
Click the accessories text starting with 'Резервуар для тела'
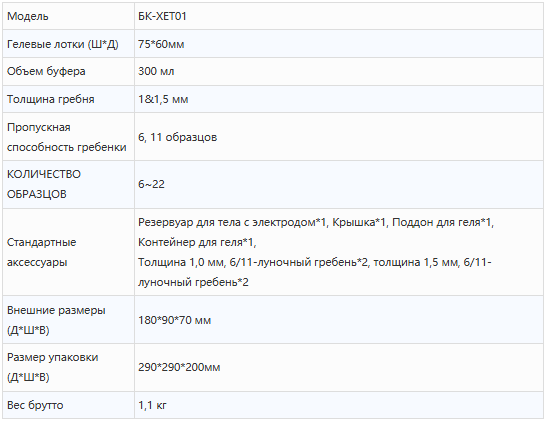pyautogui.click(x=316, y=252)
